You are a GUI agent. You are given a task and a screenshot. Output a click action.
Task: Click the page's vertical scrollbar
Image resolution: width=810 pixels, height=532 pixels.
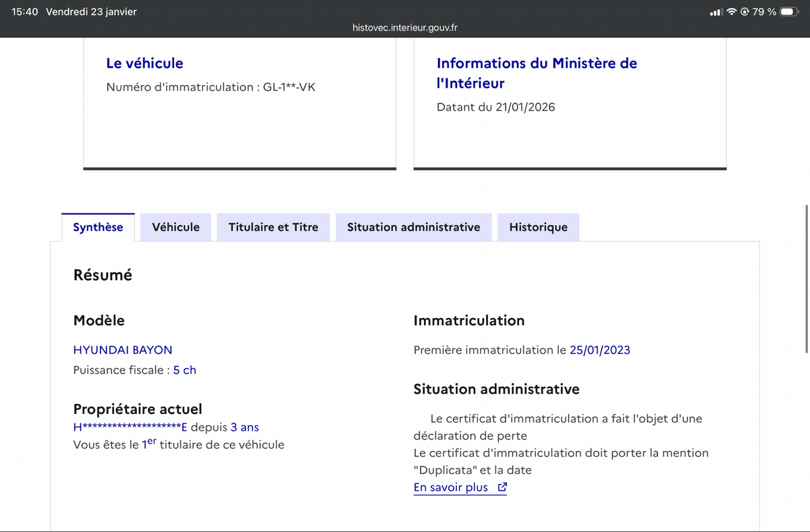coord(807,278)
